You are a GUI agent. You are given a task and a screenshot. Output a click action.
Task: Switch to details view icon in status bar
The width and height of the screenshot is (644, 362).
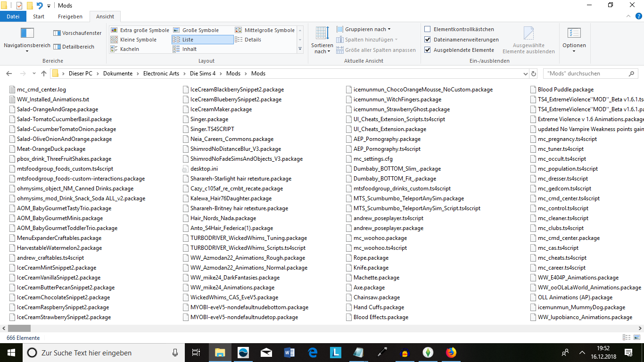pyautogui.click(x=627, y=337)
